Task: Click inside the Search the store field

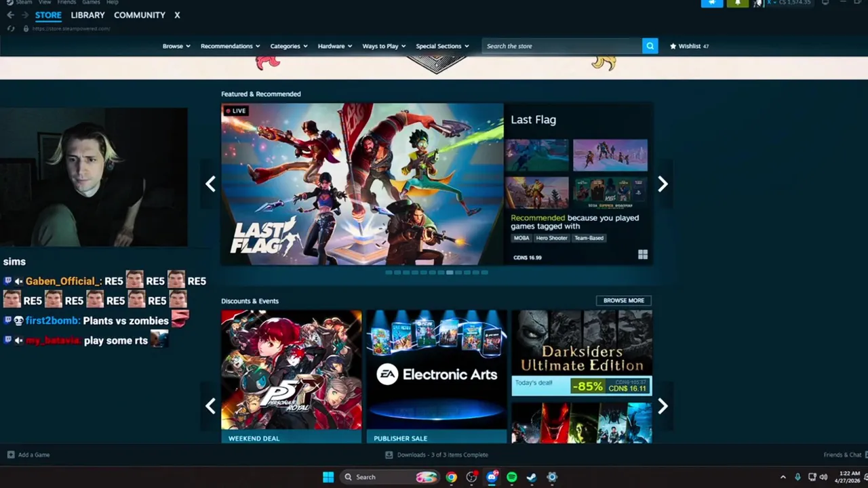Action: click(562, 46)
